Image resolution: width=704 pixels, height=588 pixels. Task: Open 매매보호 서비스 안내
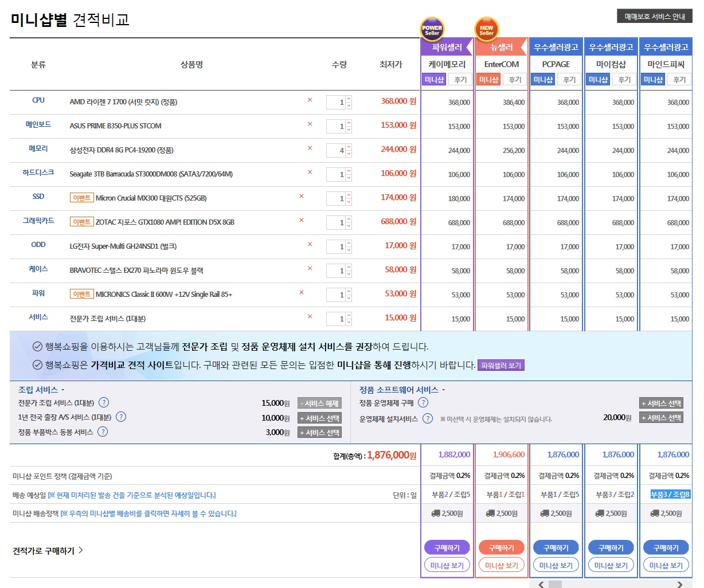click(655, 17)
